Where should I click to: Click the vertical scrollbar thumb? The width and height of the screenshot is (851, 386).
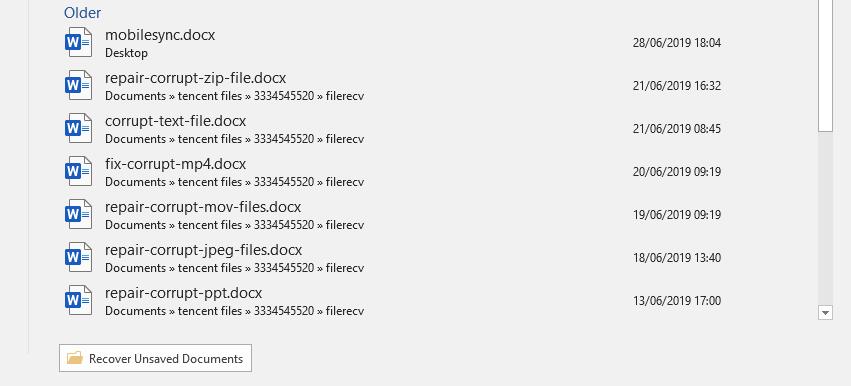825,65
